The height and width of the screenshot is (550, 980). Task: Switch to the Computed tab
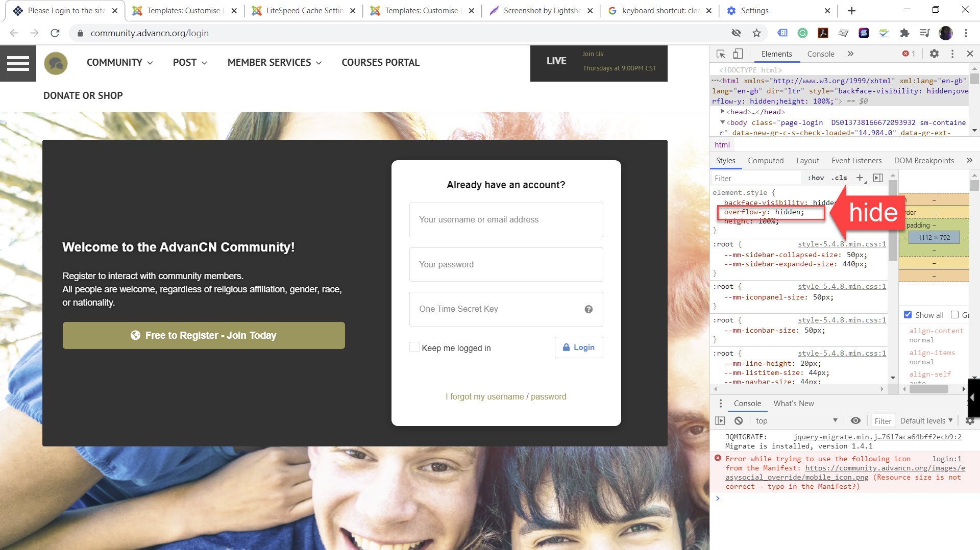tap(766, 160)
